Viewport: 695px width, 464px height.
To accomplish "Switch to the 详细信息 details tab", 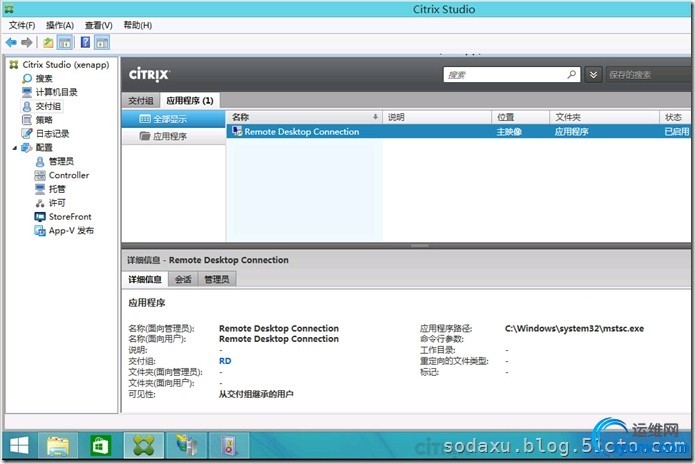I will [x=144, y=279].
